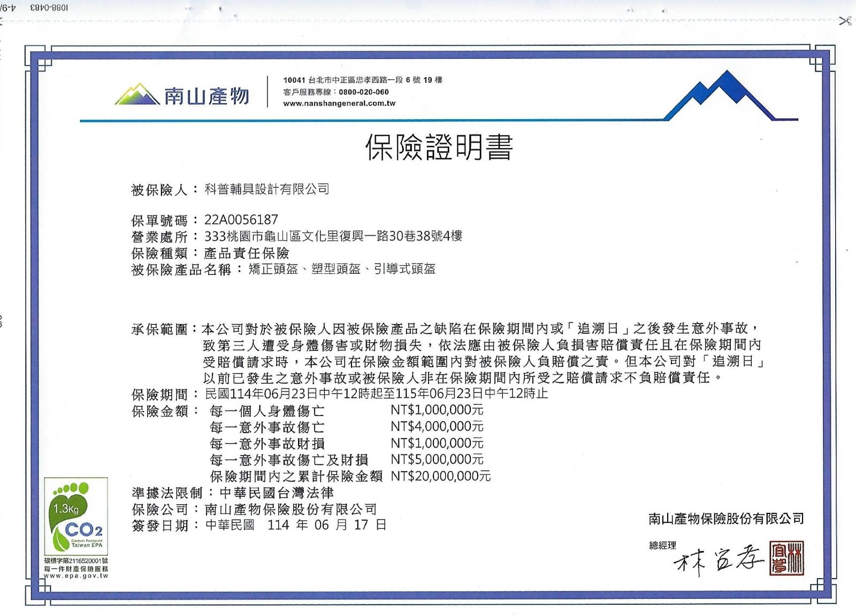
Task: Select the coverage line starting 致第三人遭受身體傷害
Action: [x=481, y=345]
